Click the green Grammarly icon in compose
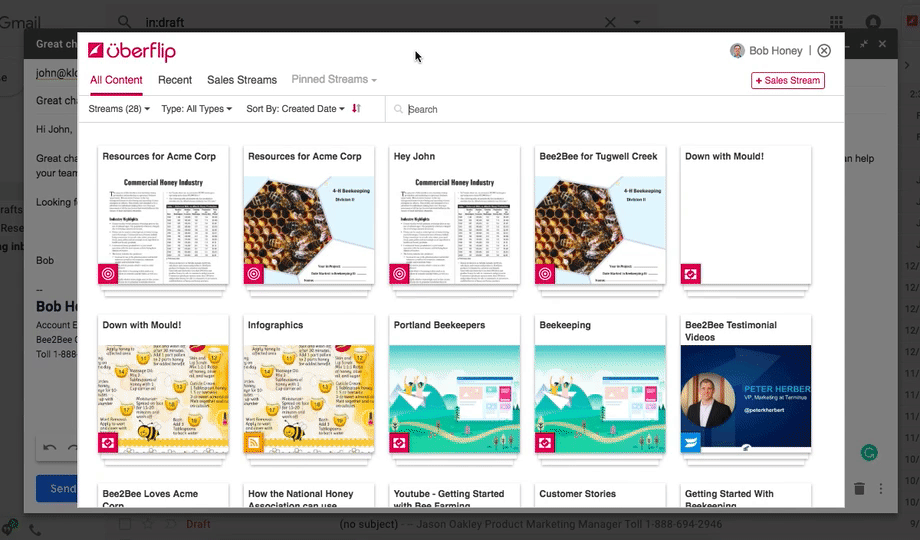The height and width of the screenshot is (540, 920). [x=869, y=453]
